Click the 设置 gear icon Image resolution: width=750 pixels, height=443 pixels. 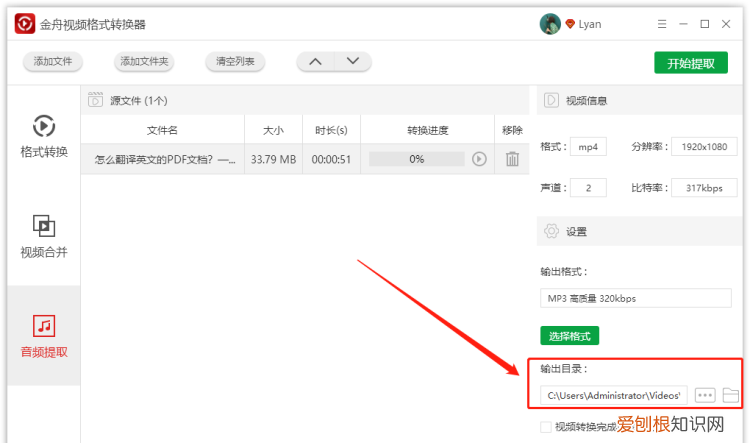point(551,231)
